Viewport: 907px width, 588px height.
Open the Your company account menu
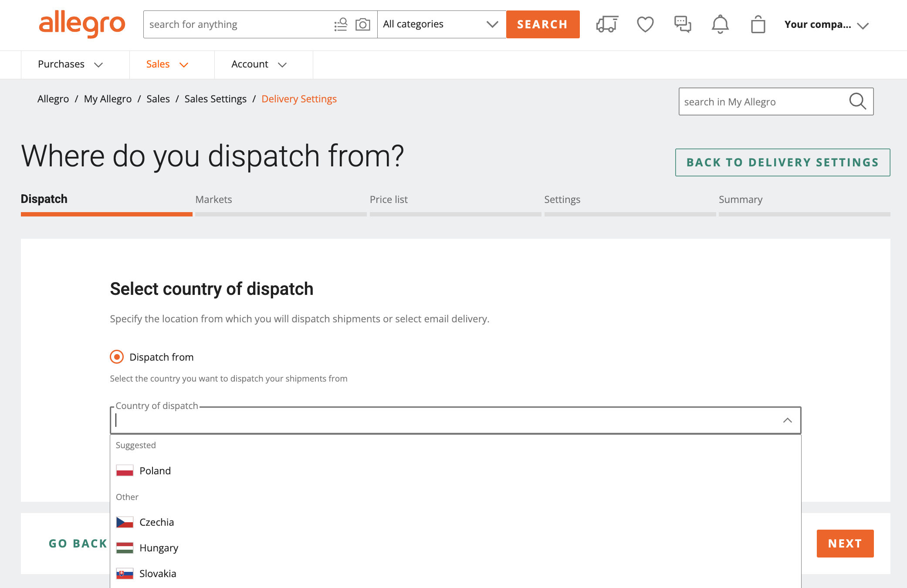pos(826,25)
